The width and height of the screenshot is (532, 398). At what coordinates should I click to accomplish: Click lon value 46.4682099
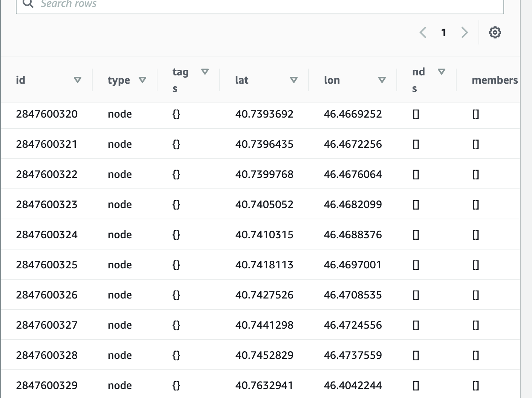[x=353, y=204]
